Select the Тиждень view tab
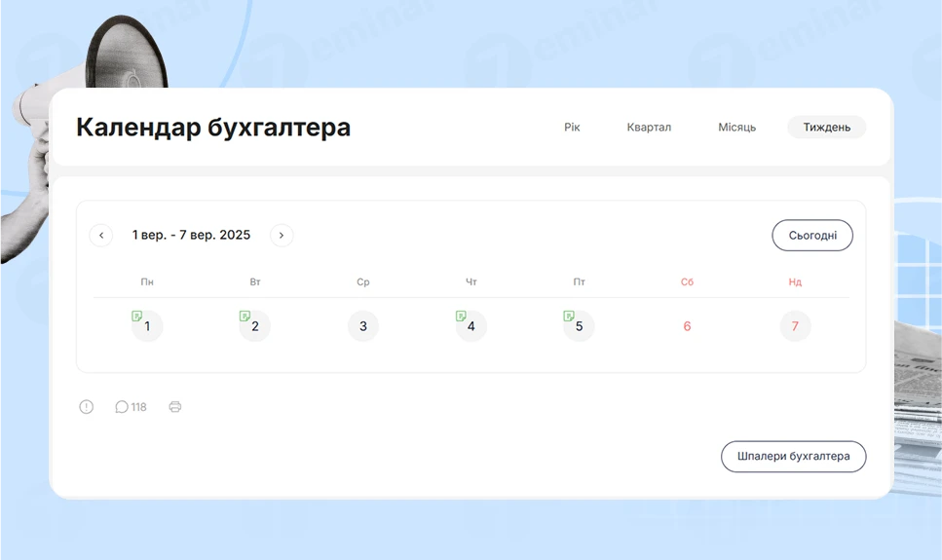Screen dimensions: 942x560 click(827, 127)
